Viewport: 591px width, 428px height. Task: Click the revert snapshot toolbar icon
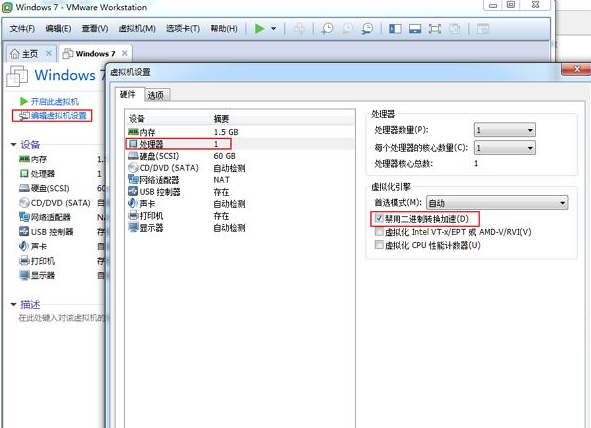click(347, 29)
